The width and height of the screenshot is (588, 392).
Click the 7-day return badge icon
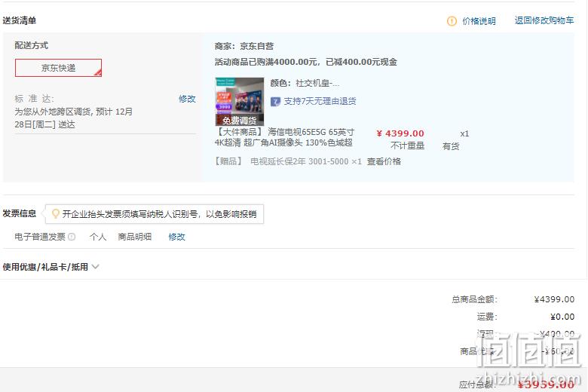(x=275, y=101)
